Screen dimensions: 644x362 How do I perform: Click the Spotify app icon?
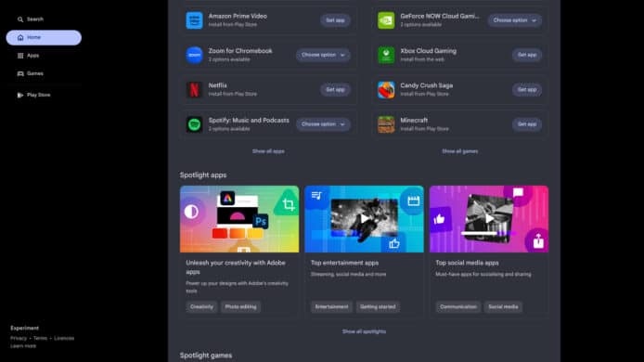194,124
